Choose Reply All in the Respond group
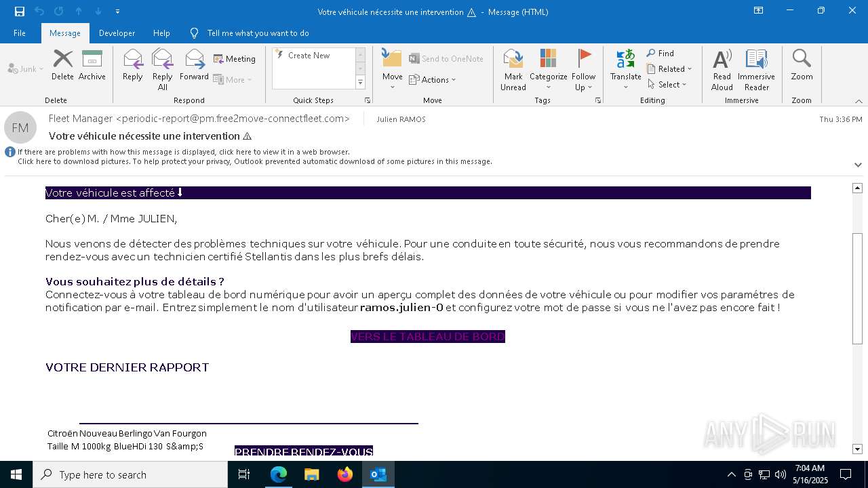The height and width of the screenshot is (488, 868). pos(162,70)
